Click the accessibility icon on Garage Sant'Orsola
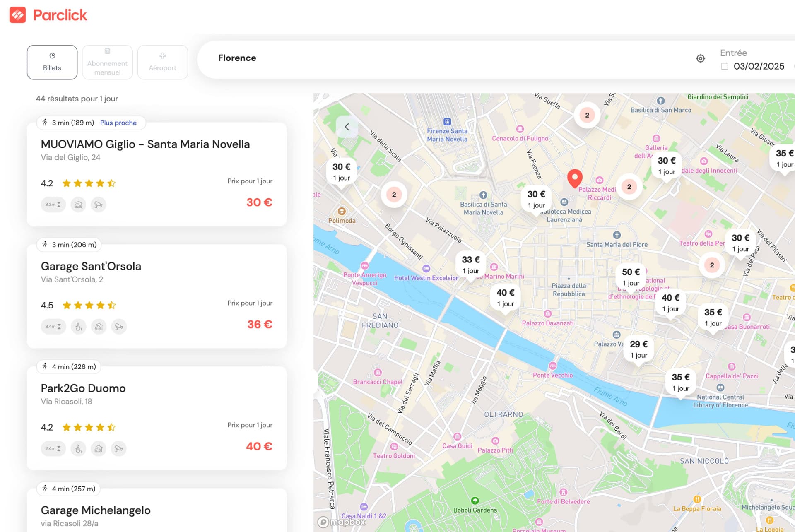 pyautogui.click(x=78, y=327)
